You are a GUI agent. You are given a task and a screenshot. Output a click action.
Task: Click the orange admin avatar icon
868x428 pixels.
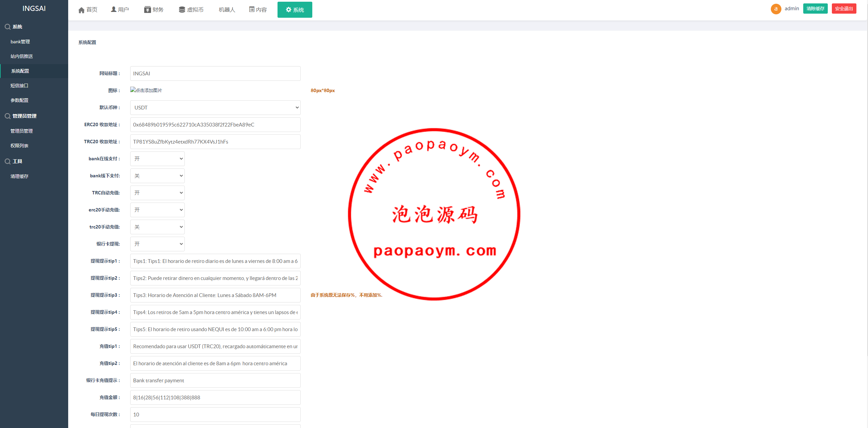[x=776, y=9]
